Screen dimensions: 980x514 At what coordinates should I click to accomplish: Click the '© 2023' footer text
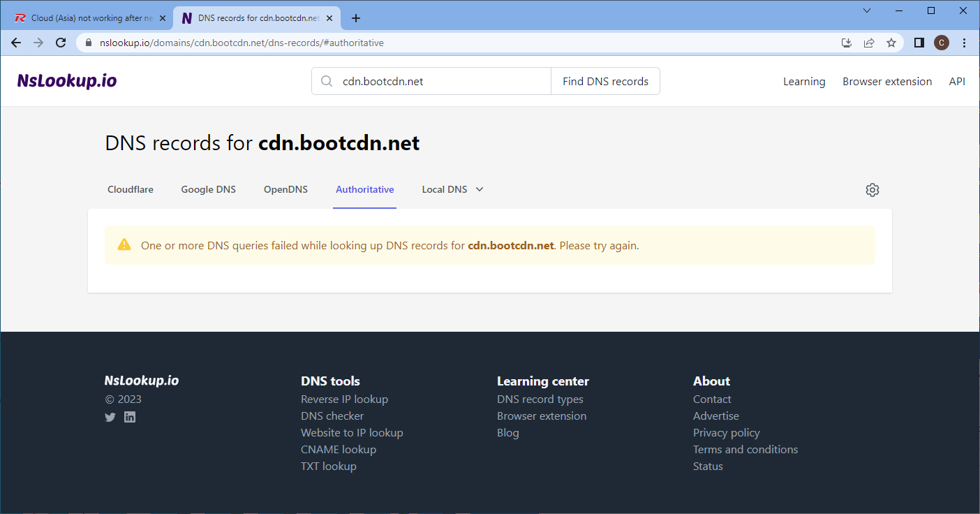[123, 399]
